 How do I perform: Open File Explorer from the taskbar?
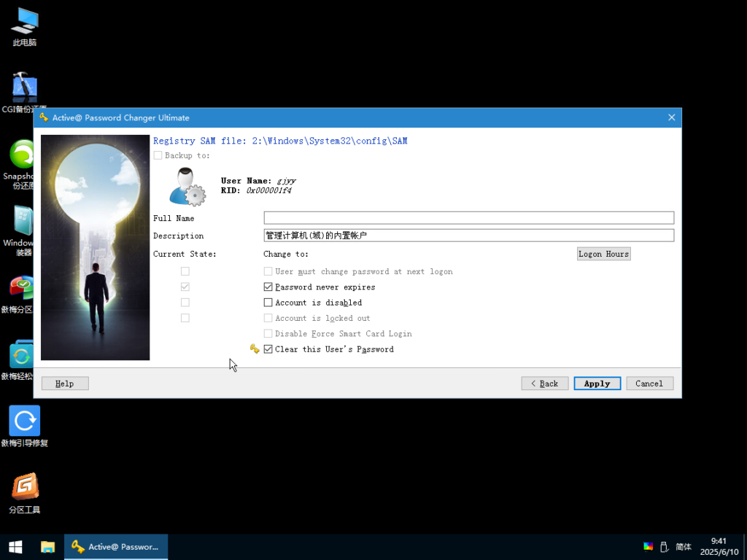(47, 547)
